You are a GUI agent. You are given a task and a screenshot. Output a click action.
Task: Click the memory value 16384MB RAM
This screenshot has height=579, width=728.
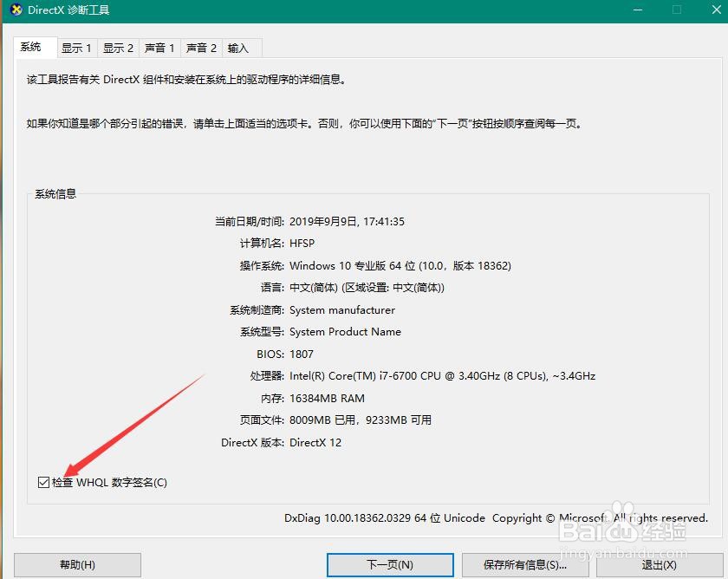[327, 399]
